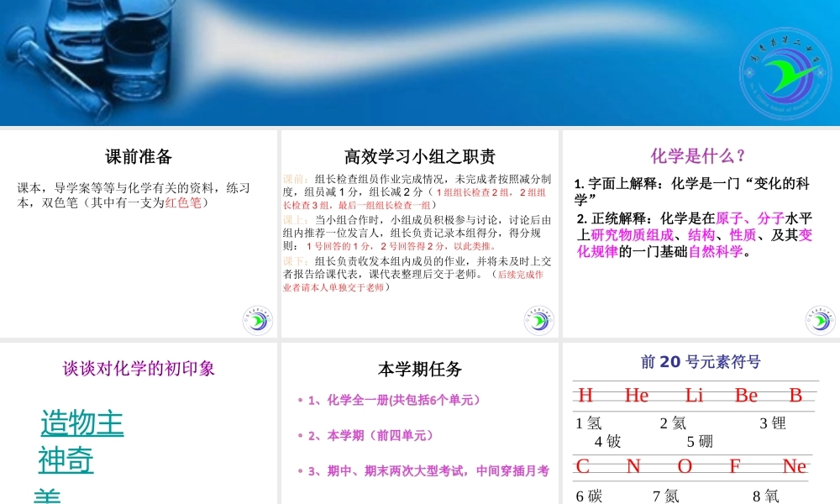The width and height of the screenshot is (840, 504).
Task: Open the 课前准备 slide thumbnail
Action: click(x=139, y=234)
